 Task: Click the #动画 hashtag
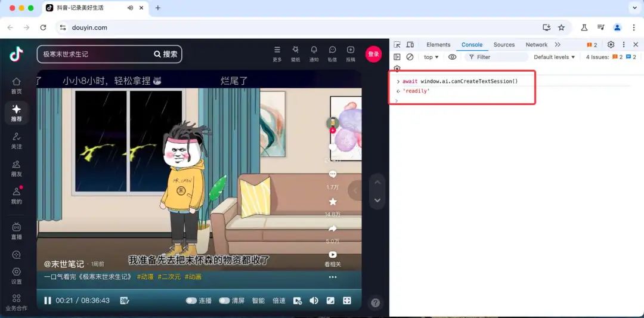[193, 277]
